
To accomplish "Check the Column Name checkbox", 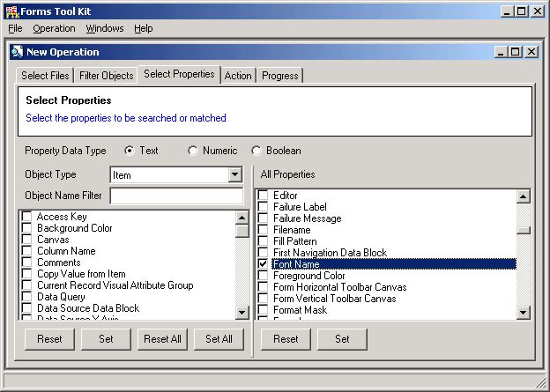I will 27,251.
